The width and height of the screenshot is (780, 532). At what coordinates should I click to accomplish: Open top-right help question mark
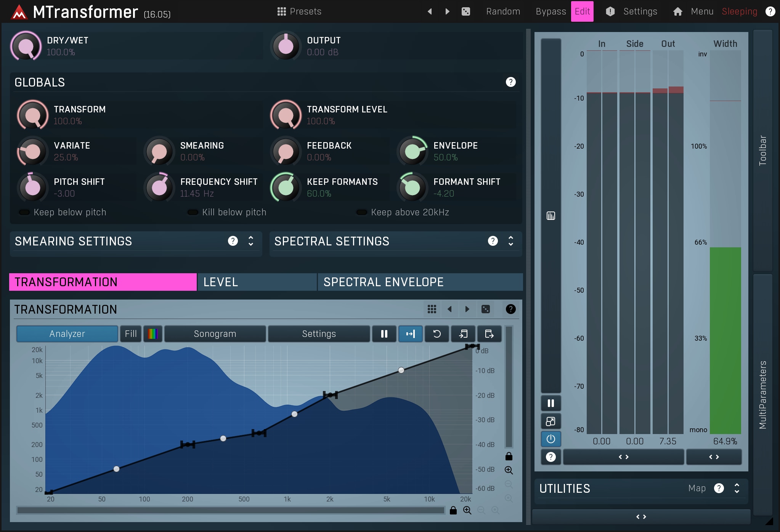770,11
